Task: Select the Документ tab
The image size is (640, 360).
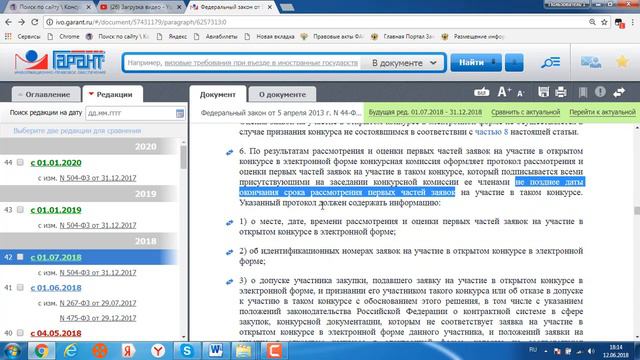Action: coord(218,94)
